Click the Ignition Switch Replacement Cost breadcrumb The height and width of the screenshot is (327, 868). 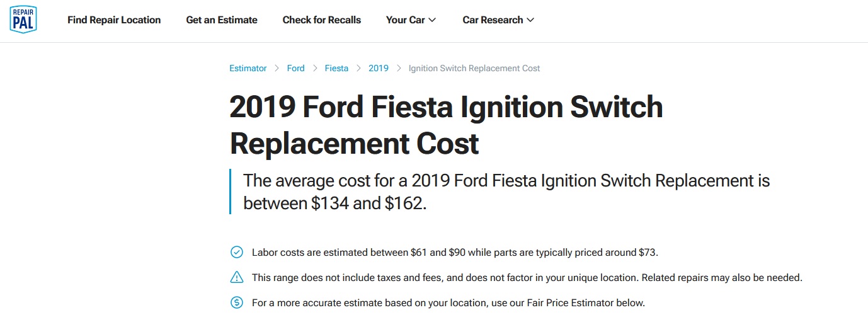pos(474,68)
